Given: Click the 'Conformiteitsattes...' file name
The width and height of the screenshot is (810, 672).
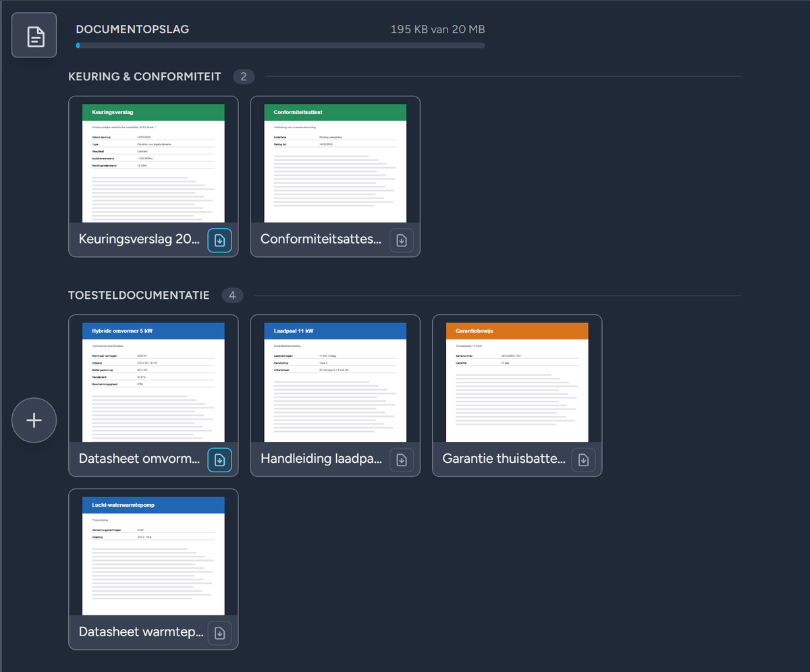Looking at the screenshot, I should 322,240.
